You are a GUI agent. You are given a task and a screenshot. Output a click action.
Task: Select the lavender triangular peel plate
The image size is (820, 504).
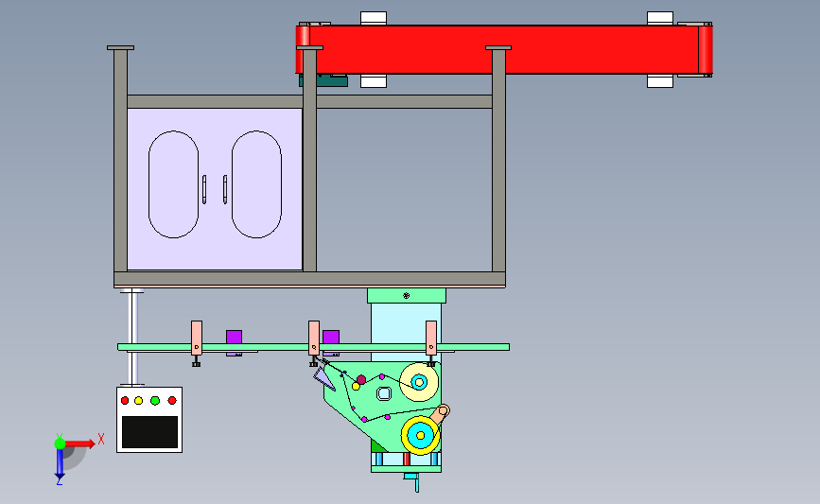[x=324, y=379]
